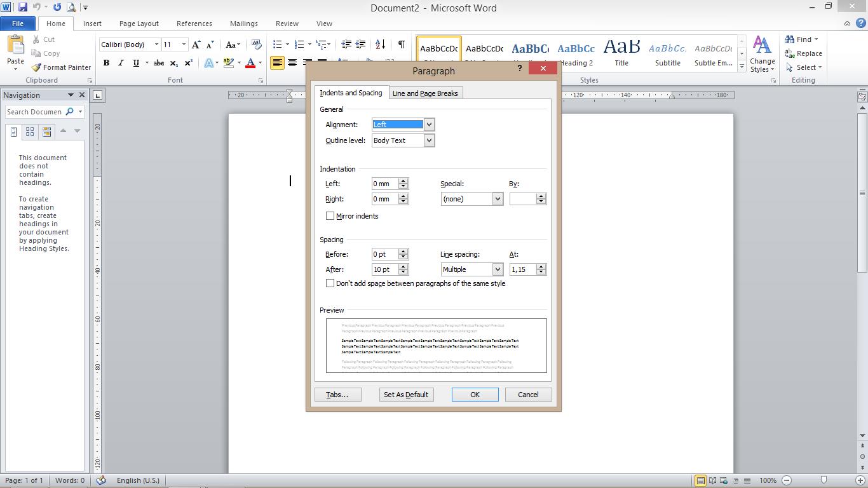
Task: Expand the Outline level dropdown
Action: pos(430,140)
